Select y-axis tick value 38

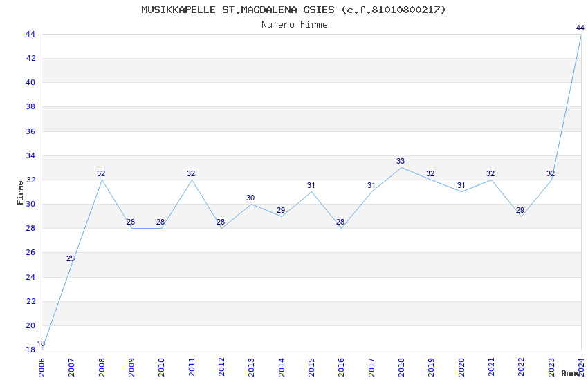click(30, 106)
